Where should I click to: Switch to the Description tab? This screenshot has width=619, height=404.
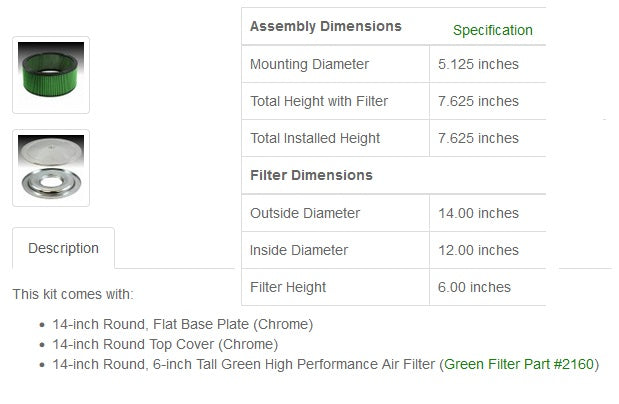tap(63, 248)
